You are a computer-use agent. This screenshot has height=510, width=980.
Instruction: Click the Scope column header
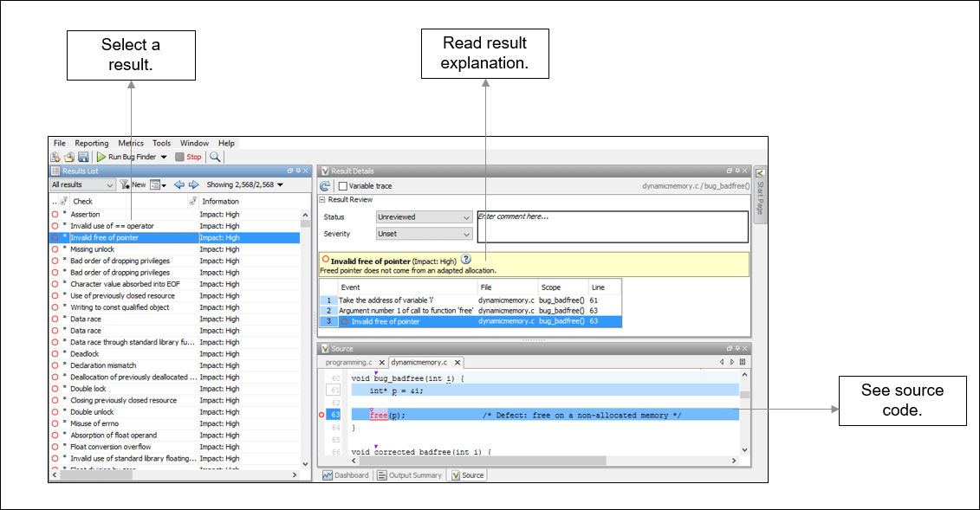point(550,287)
